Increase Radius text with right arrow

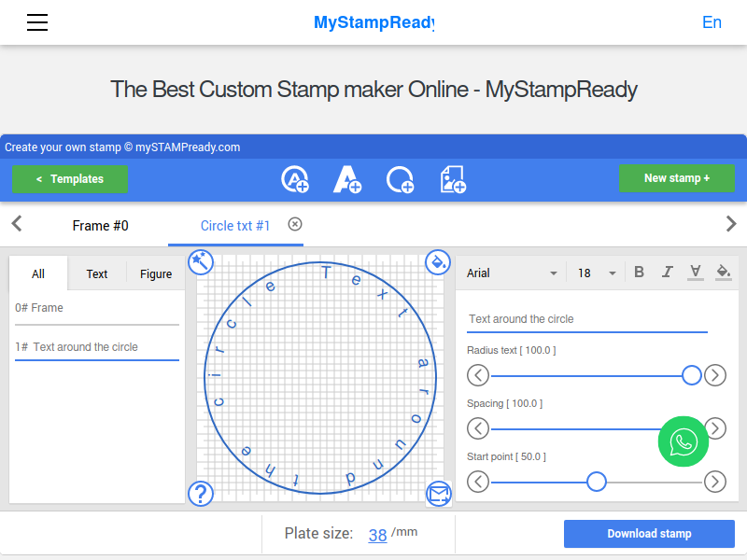[715, 375]
